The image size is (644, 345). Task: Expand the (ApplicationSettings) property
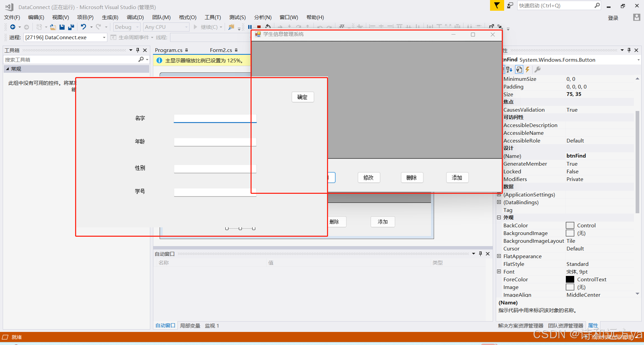(499, 194)
